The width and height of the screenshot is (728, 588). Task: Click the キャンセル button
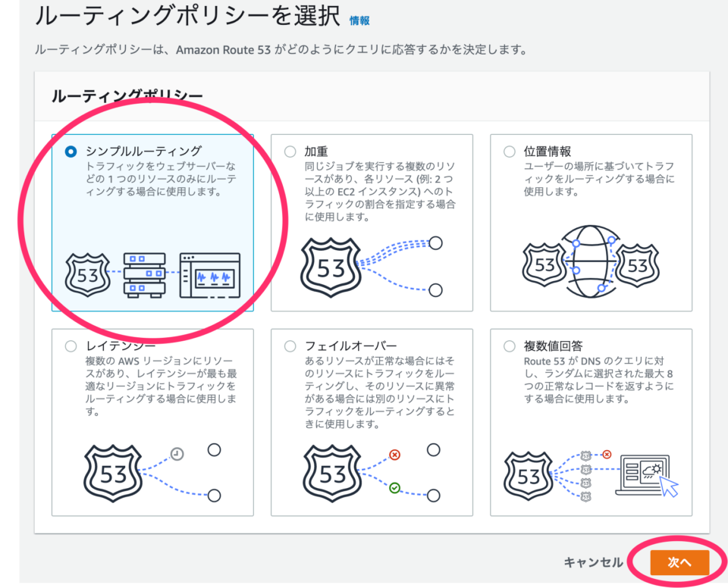point(593,562)
